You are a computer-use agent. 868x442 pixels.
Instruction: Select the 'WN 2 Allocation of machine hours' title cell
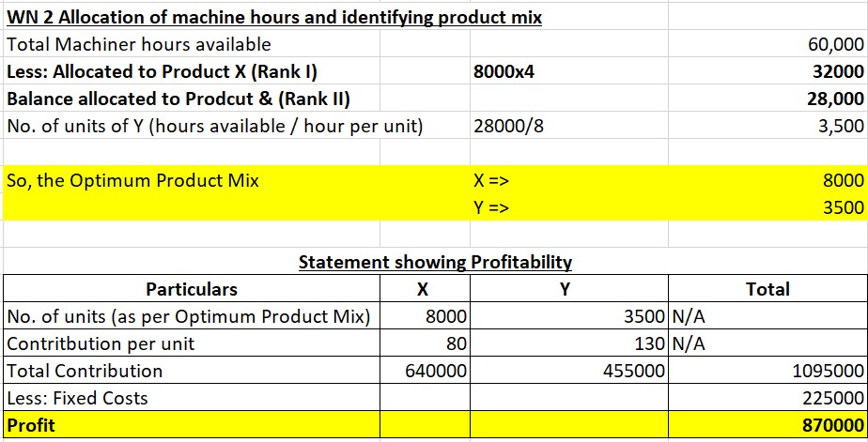273,18
